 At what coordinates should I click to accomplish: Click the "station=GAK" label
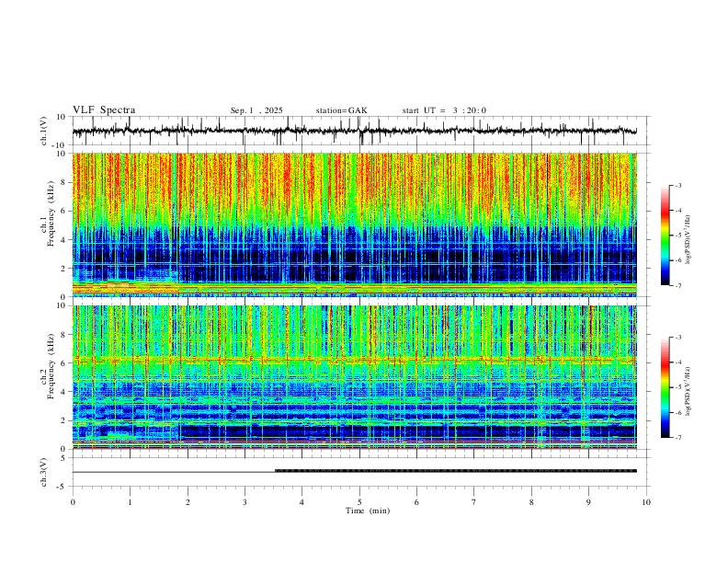341,110
